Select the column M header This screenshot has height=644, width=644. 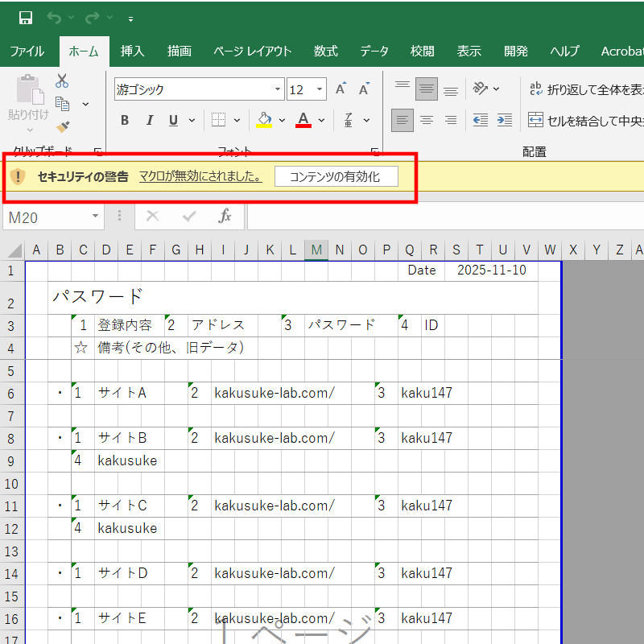pos(317,250)
